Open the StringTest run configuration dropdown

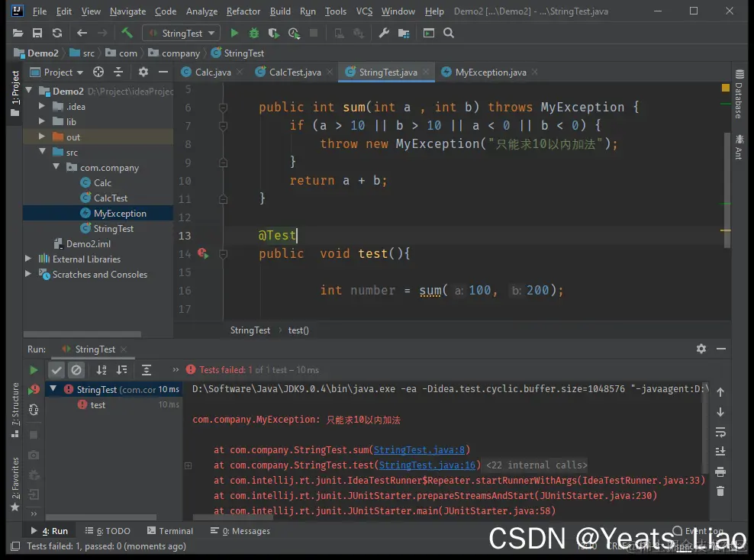click(182, 33)
